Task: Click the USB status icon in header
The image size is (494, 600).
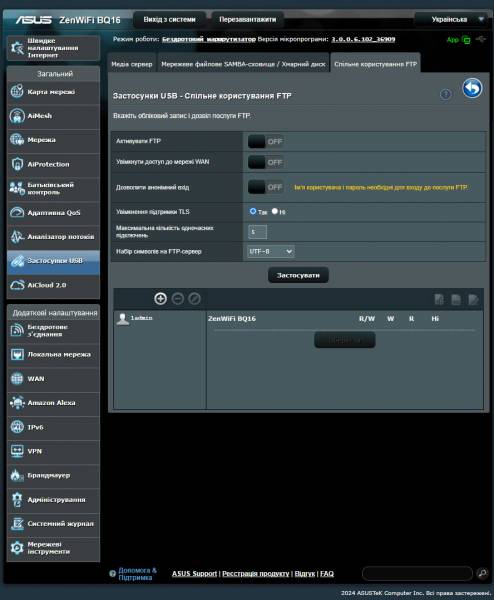Action: pos(481,39)
